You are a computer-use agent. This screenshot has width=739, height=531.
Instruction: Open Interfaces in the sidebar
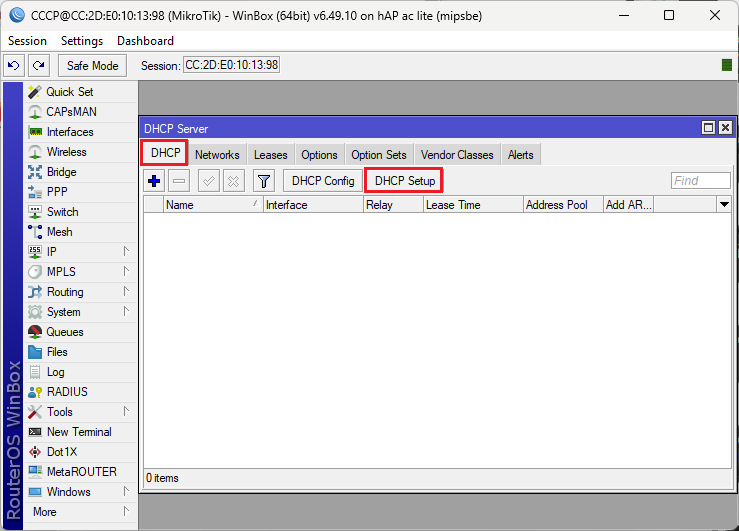click(x=81, y=132)
